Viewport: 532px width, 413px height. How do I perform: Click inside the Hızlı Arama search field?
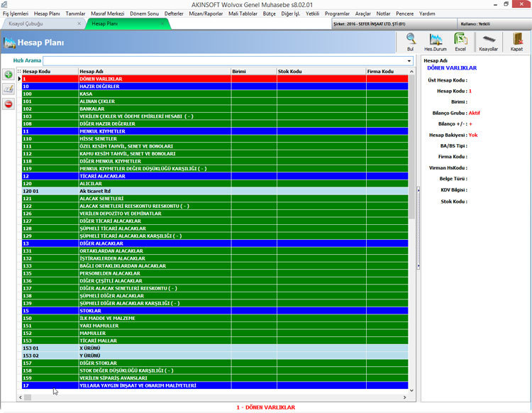pyautogui.click(x=224, y=61)
